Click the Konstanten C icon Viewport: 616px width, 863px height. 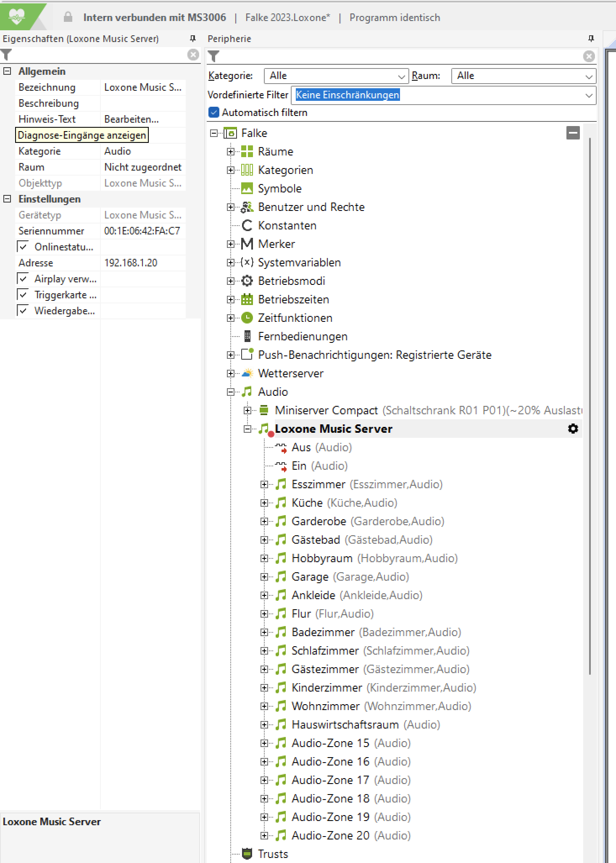pos(247,225)
